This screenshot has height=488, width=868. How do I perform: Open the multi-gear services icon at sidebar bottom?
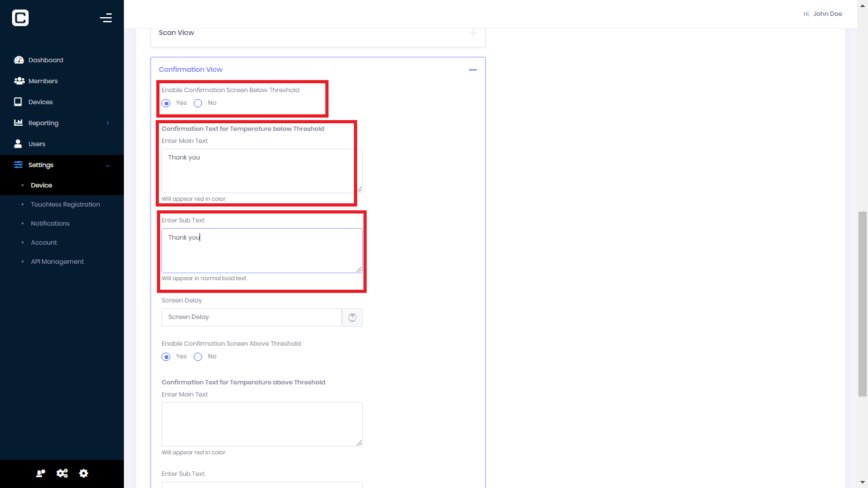coord(62,473)
